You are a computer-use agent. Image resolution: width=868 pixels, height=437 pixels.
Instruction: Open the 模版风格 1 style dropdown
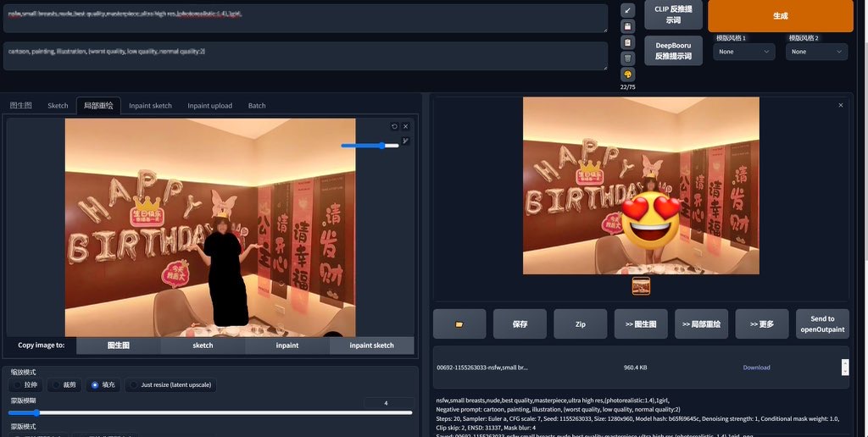tap(744, 52)
